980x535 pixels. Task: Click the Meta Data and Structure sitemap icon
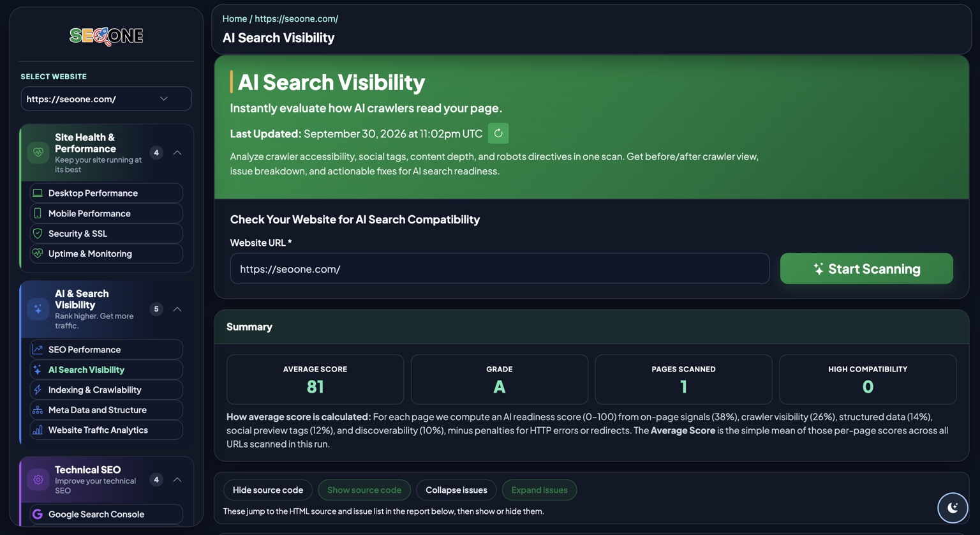38,410
